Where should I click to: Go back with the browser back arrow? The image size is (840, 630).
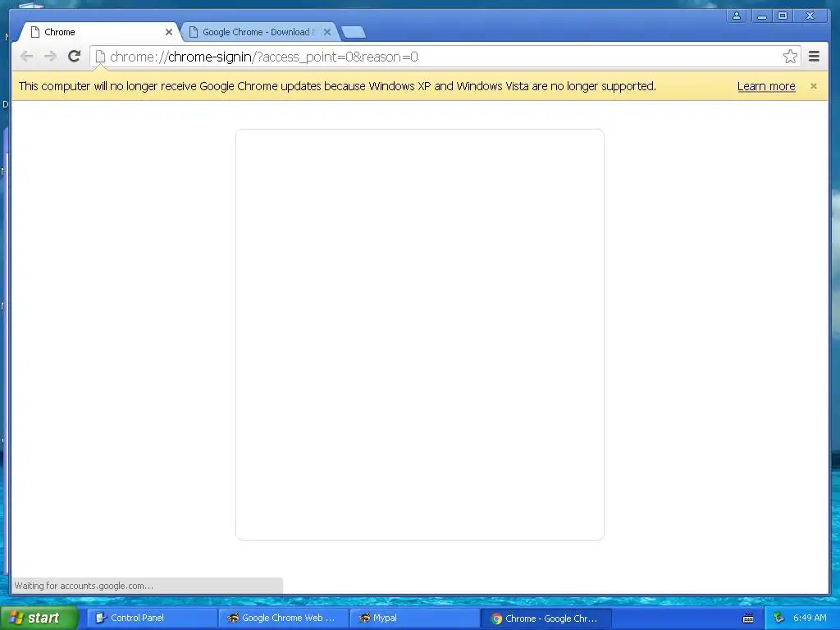coord(26,57)
